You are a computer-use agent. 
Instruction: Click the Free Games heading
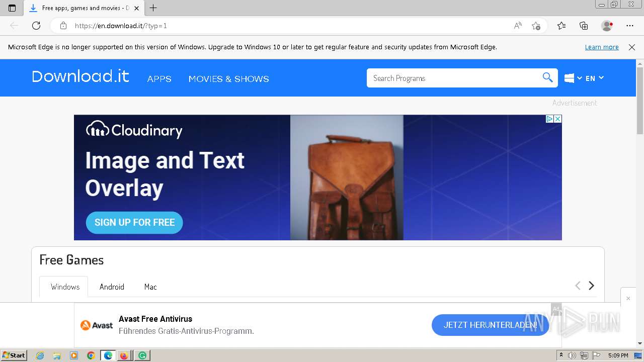(x=71, y=260)
